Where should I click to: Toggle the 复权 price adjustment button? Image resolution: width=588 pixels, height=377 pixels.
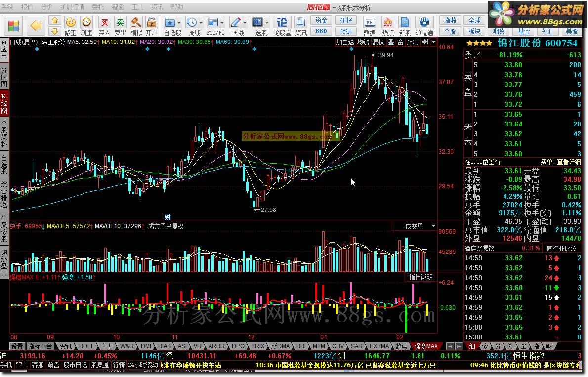point(378,42)
